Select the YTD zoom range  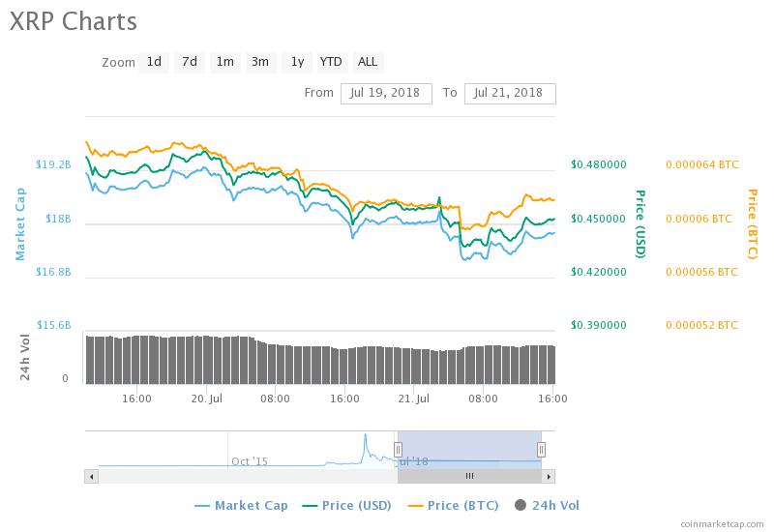(x=331, y=62)
